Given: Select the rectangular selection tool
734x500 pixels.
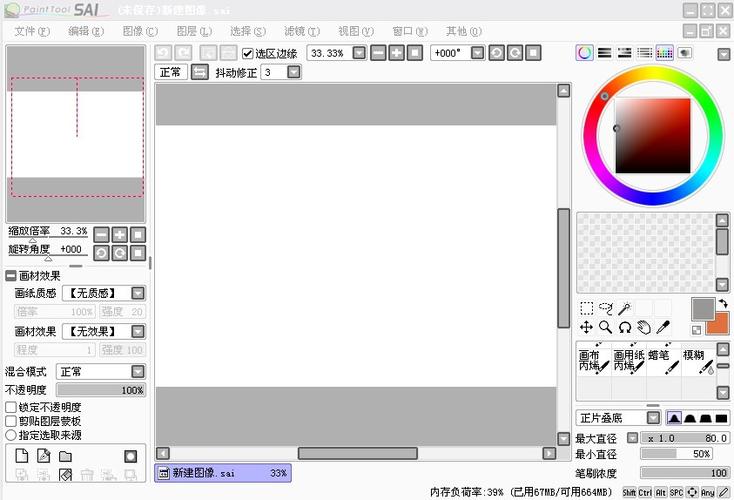Looking at the screenshot, I should click(587, 309).
